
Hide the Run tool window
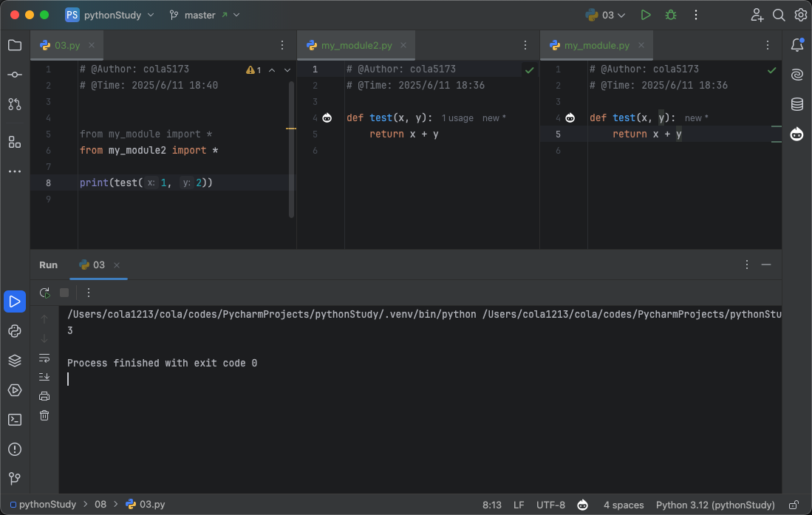pyautogui.click(x=766, y=265)
